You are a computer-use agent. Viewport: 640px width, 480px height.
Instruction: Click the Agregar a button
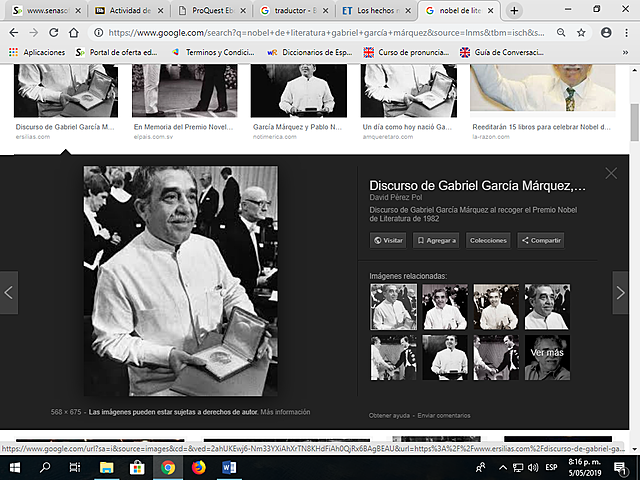(436, 240)
